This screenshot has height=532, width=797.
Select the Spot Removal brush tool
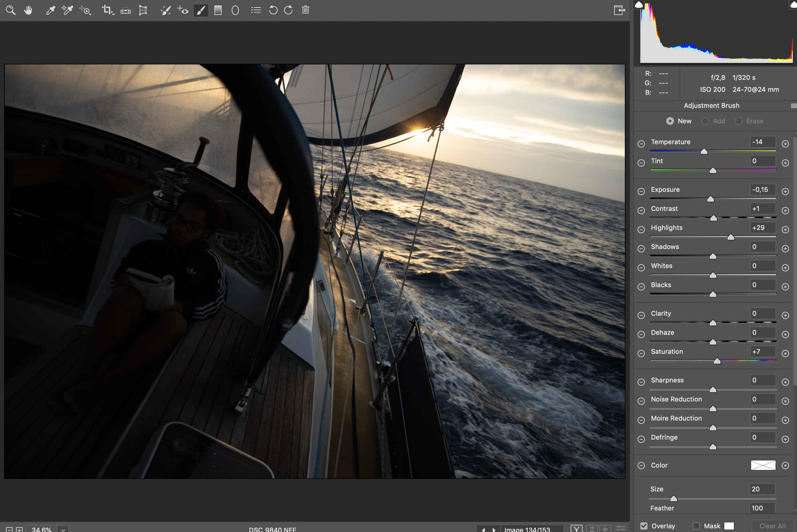click(x=165, y=11)
